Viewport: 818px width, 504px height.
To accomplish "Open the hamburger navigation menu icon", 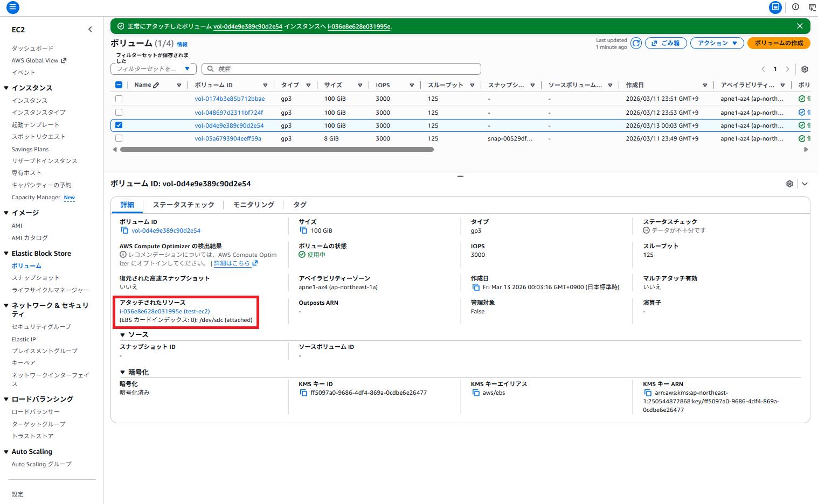I will 12,8.
